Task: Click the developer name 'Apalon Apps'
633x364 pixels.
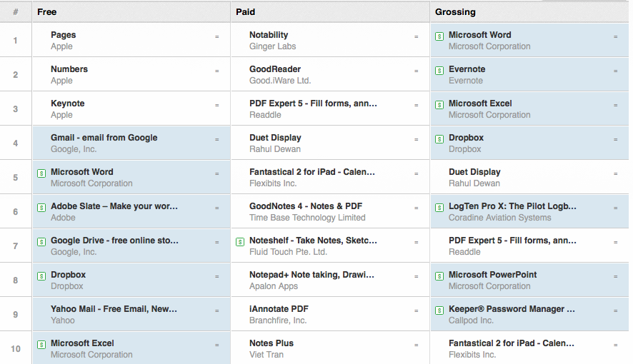Action: pyautogui.click(x=274, y=286)
